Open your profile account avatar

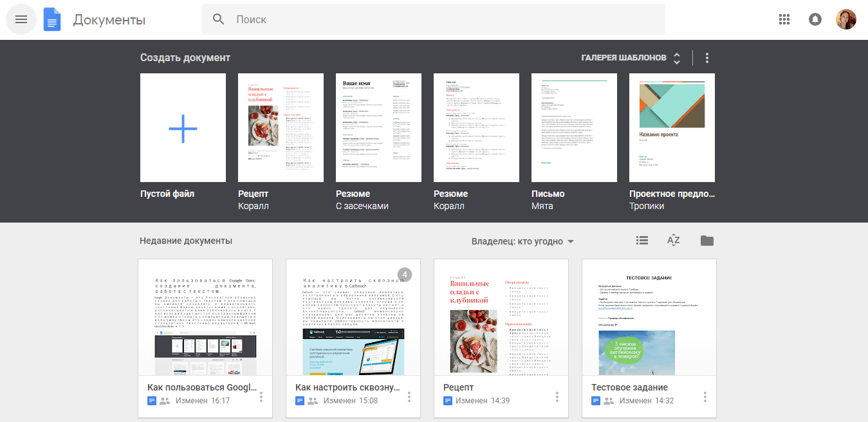846,19
